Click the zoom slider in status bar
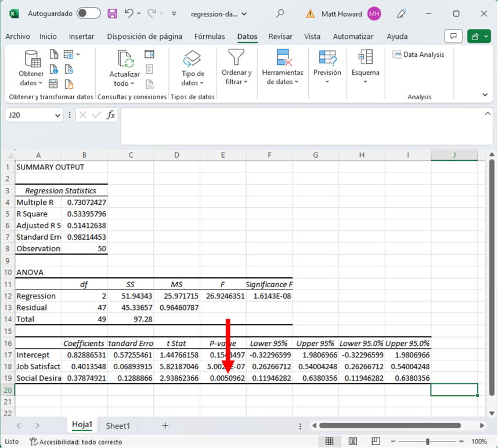 (x=428, y=442)
